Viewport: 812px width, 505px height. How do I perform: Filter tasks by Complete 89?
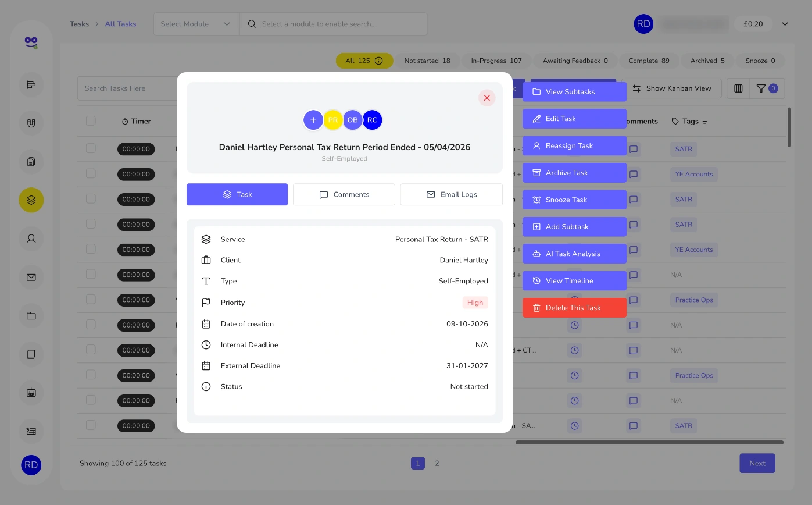pos(649,61)
